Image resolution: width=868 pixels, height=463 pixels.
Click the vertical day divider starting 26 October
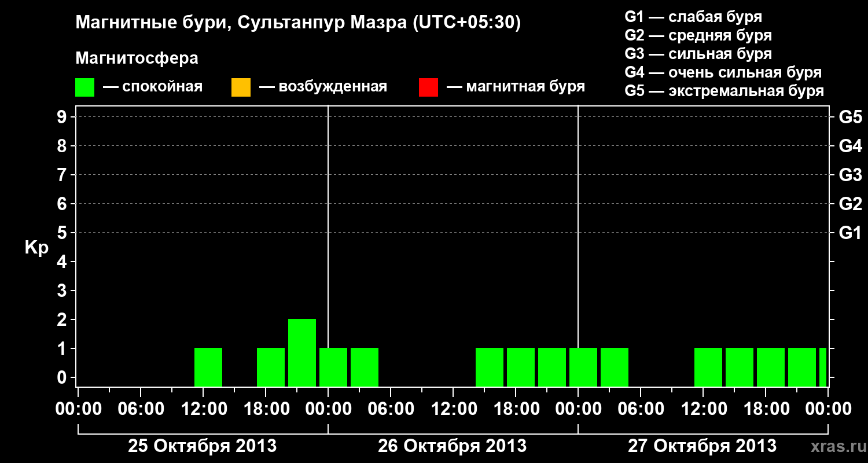tap(328, 246)
